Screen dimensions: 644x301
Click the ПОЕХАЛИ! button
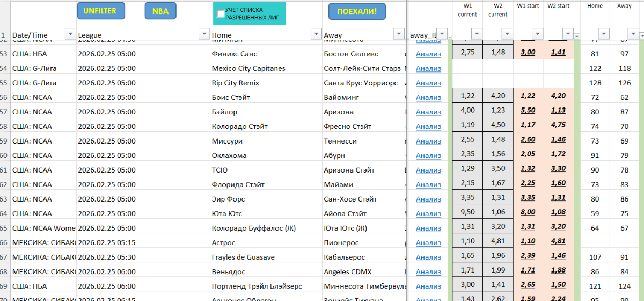(x=357, y=11)
